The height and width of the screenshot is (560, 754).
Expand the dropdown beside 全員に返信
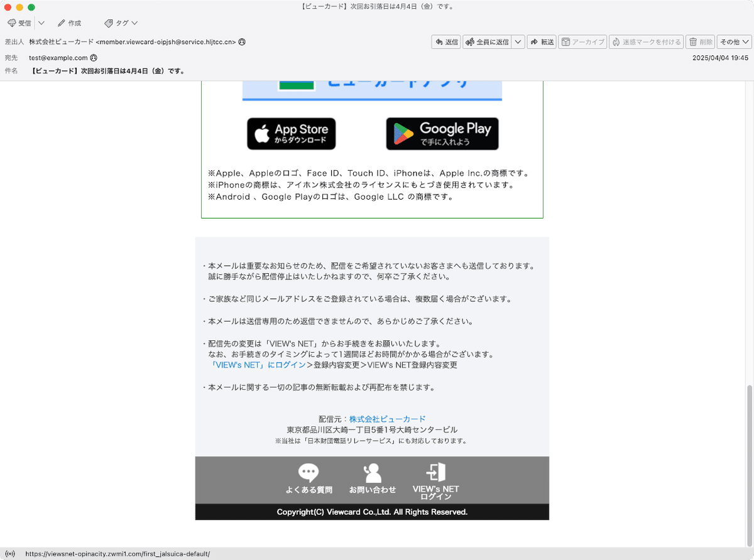tap(518, 42)
